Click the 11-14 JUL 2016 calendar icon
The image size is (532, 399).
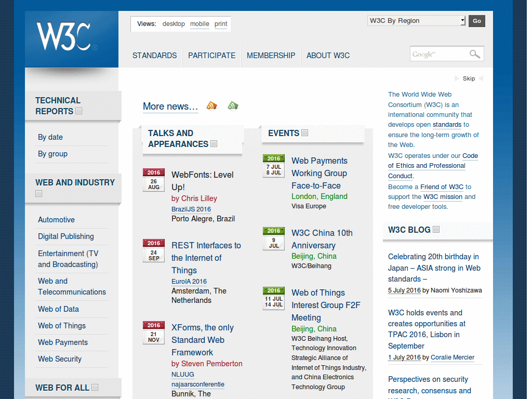coord(274,298)
